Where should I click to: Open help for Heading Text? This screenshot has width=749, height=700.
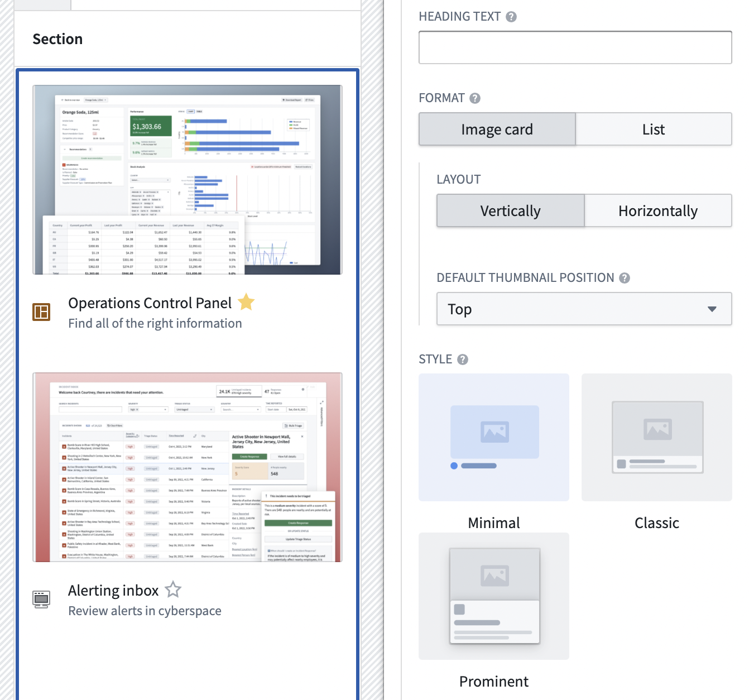[x=511, y=17]
